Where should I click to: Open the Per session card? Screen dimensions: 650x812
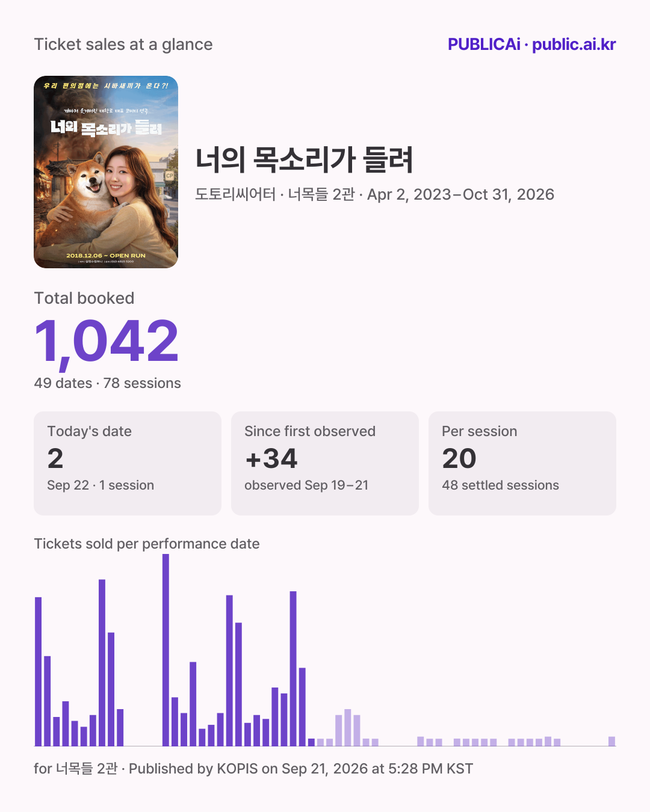coord(522,463)
